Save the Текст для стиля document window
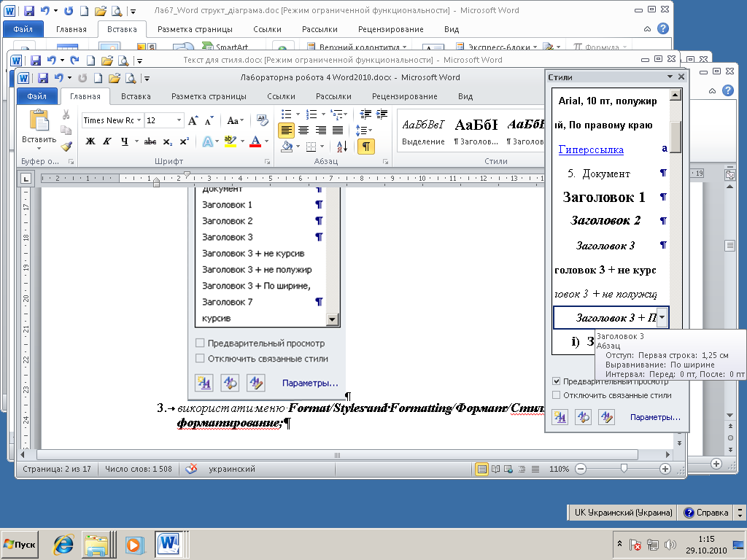Screen dimensions: 747x560 (36, 61)
